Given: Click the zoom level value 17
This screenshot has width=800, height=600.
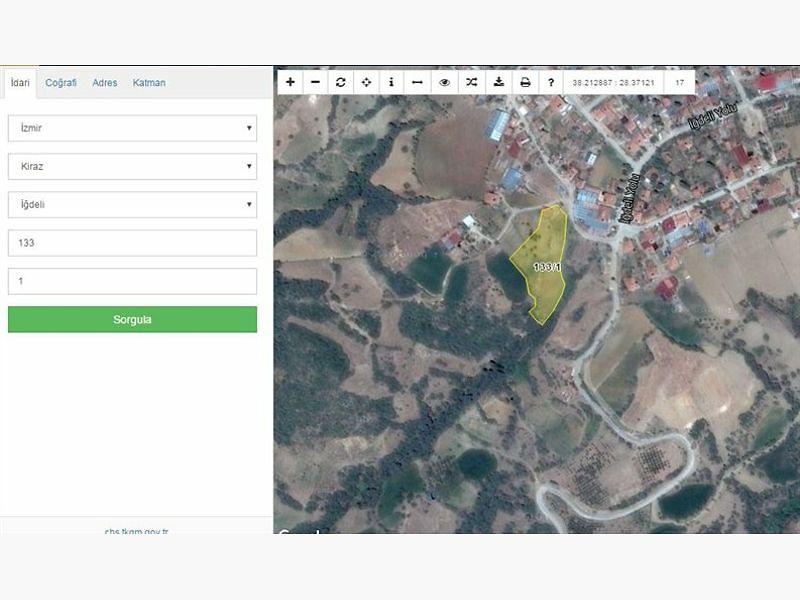Looking at the screenshot, I should [680, 83].
